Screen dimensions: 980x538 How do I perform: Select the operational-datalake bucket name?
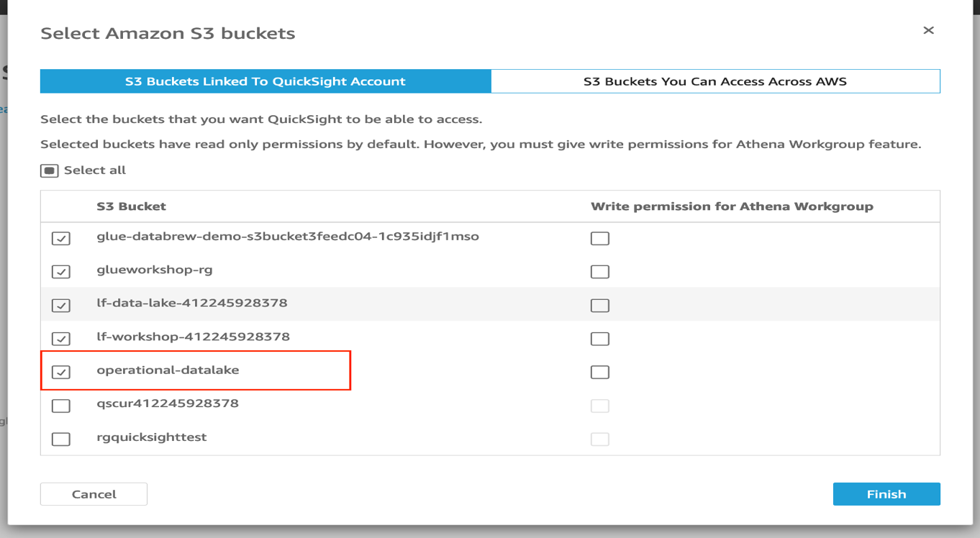168,370
